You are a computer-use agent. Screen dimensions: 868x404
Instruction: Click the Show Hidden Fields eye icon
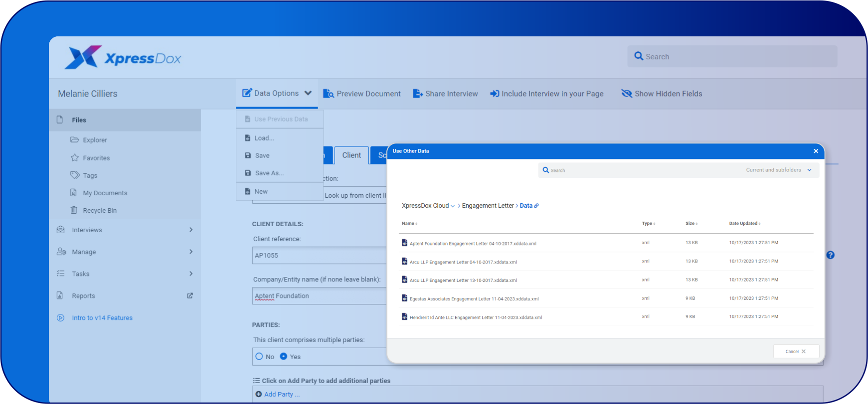click(627, 93)
